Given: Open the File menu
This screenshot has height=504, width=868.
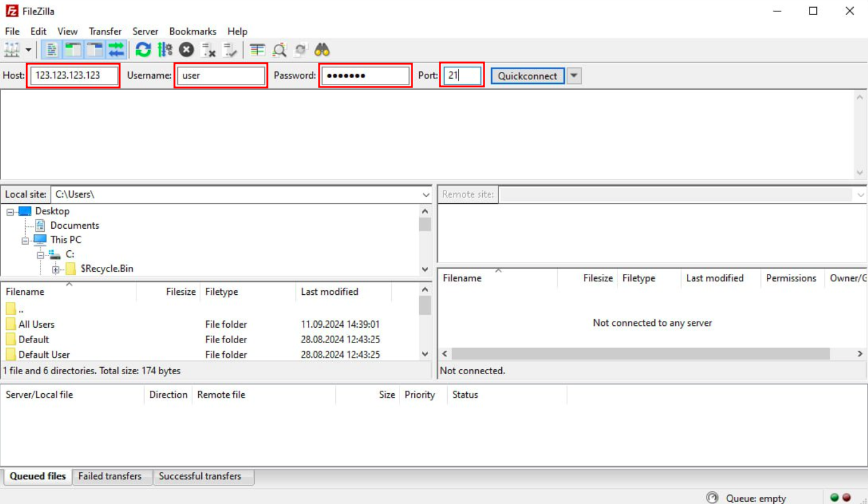Looking at the screenshot, I should (x=12, y=32).
